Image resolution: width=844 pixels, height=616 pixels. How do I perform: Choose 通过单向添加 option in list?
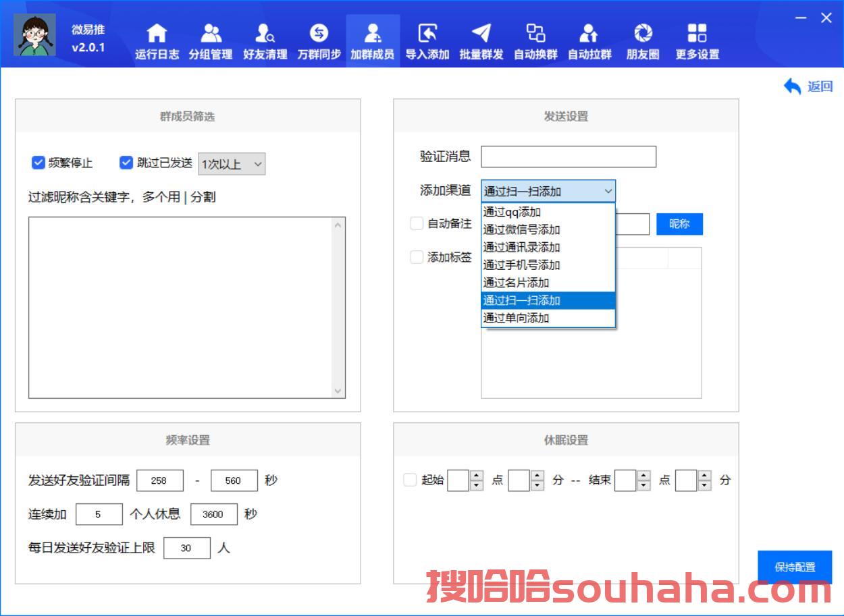point(516,318)
